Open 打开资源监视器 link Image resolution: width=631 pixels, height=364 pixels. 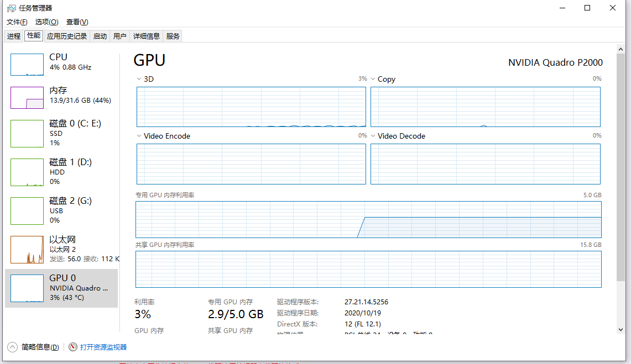[x=103, y=347]
